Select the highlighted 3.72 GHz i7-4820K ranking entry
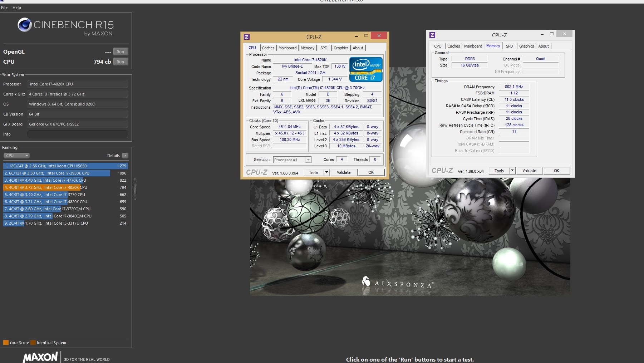The width and height of the screenshot is (644, 363). coord(65,187)
